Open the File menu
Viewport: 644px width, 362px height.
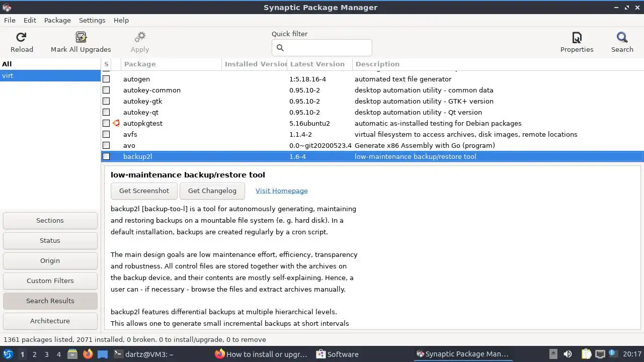(10, 20)
